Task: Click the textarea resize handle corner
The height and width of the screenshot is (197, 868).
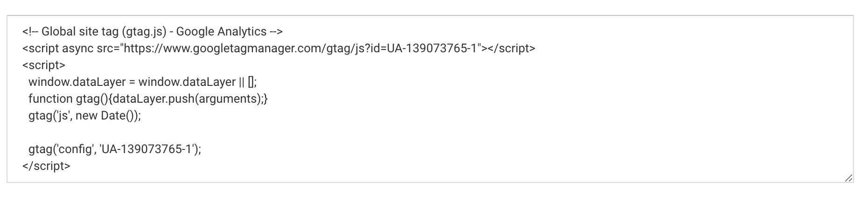Action: [848, 178]
